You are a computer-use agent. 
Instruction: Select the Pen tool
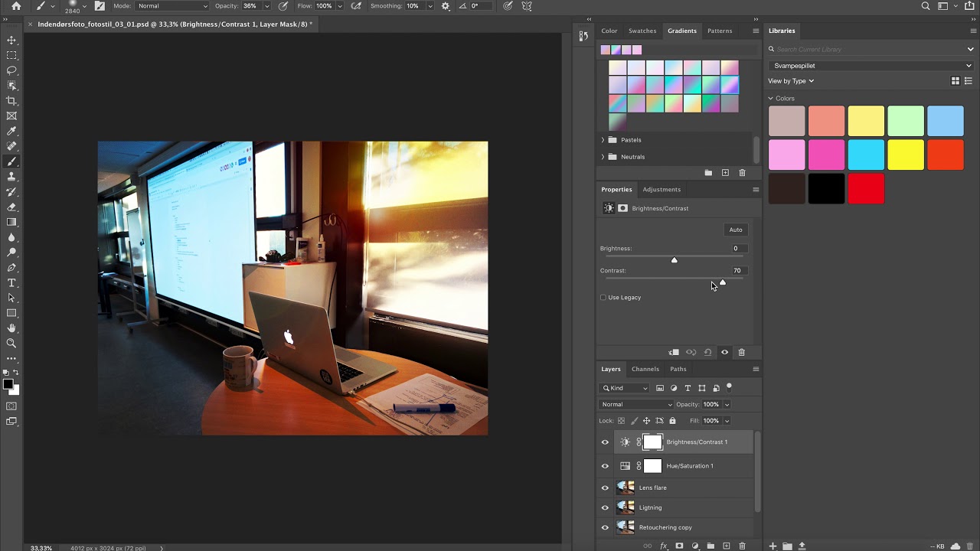click(x=11, y=268)
